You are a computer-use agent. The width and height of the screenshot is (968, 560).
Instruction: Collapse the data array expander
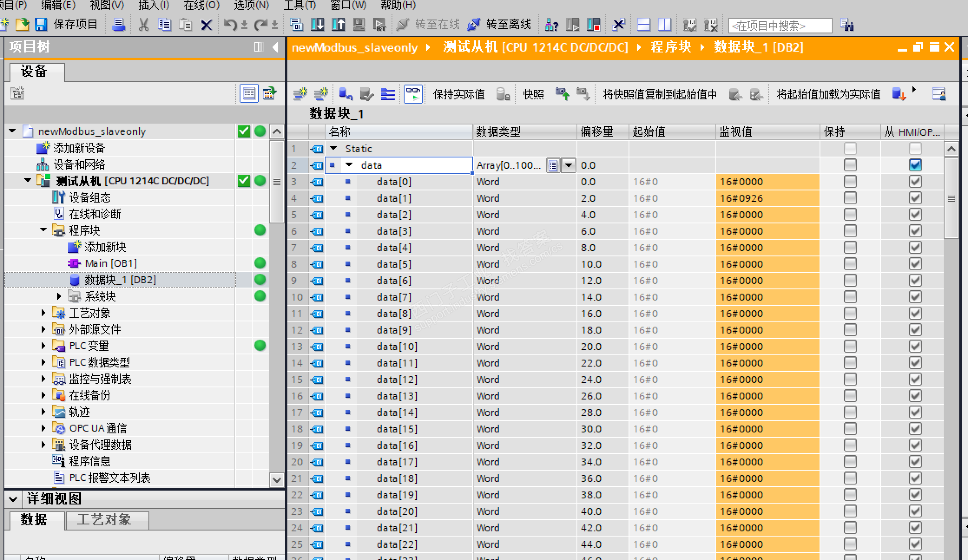(349, 165)
